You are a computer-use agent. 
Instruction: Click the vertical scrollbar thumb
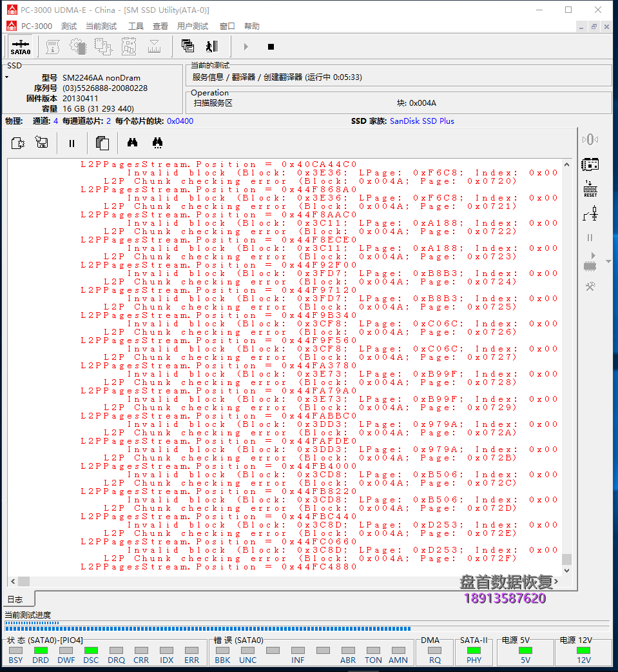point(566,559)
